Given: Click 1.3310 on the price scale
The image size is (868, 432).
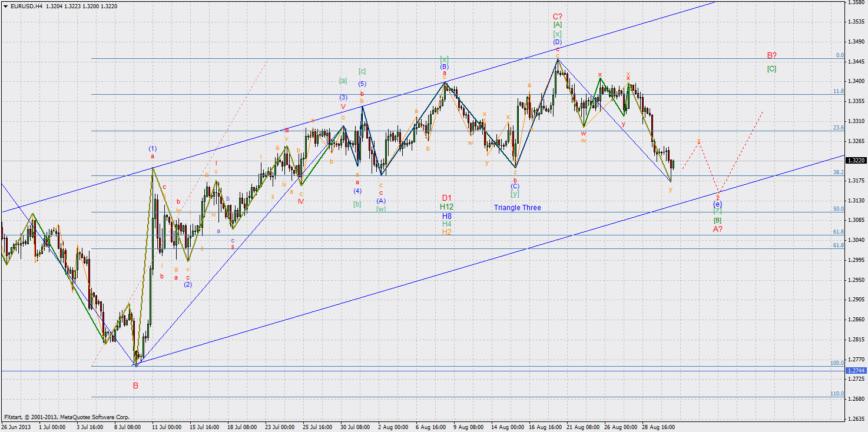Looking at the screenshot, I should click(x=856, y=121).
